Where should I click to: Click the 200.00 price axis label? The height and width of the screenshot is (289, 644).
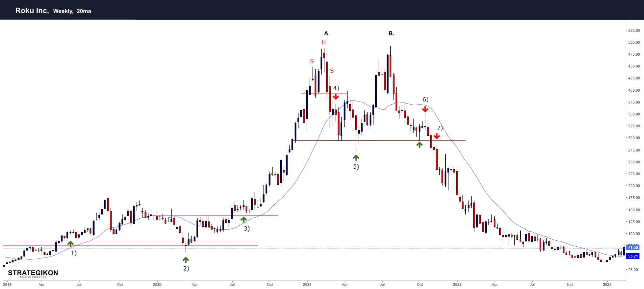click(x=634, y=186)
